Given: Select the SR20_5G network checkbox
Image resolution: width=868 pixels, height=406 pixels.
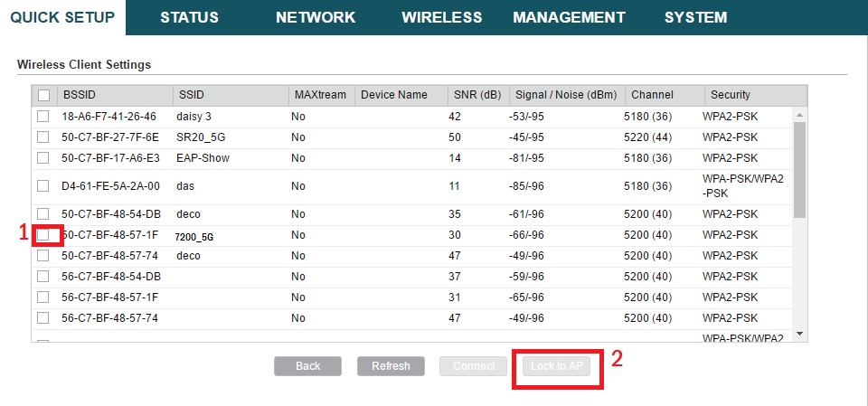Looking at the screenshot, I should click(x=42, y=137).
